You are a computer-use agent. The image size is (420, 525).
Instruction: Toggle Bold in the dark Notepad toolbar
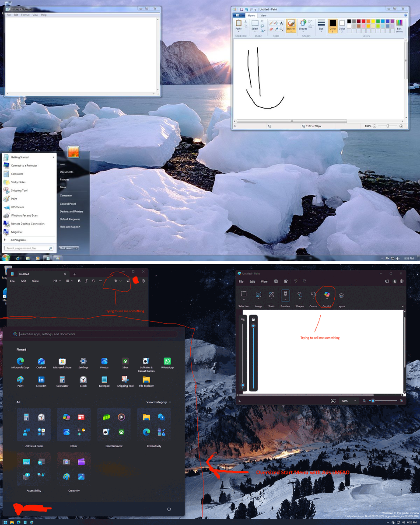(79, 281)
